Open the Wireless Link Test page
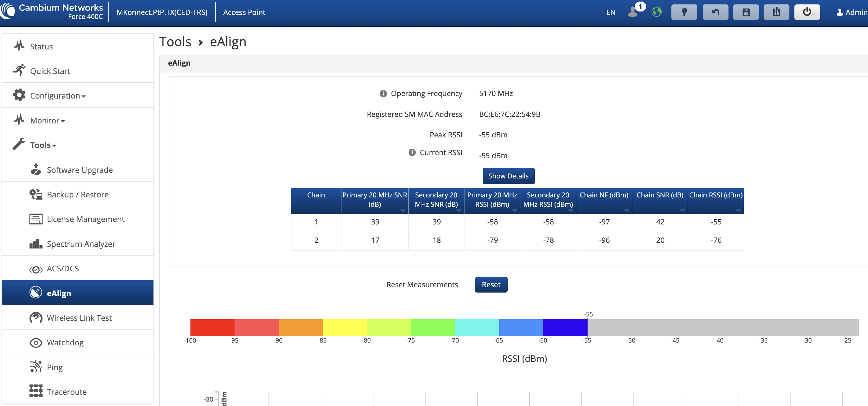The height and width of the screenshot is (406, 868). 79,318
